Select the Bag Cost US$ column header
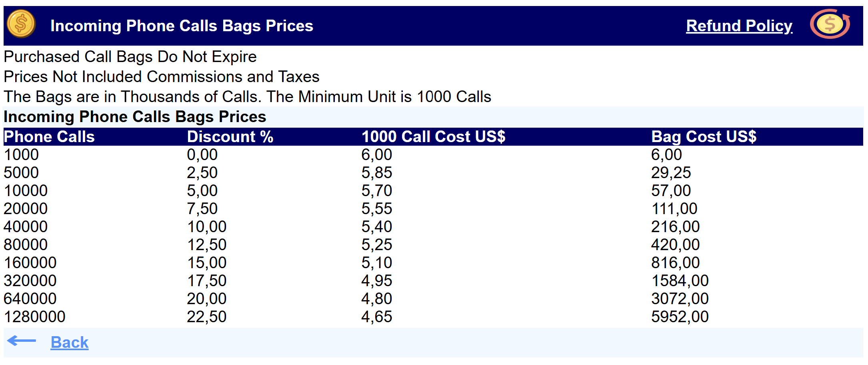 (x=704, y=137)
